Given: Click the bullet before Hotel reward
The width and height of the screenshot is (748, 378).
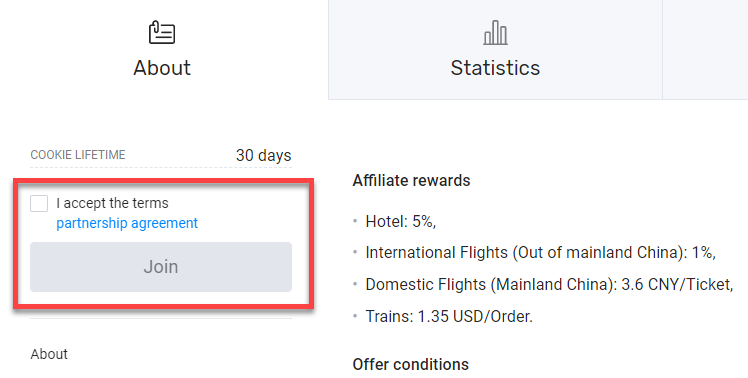Looking at the screenshot, I should point(355,221).
